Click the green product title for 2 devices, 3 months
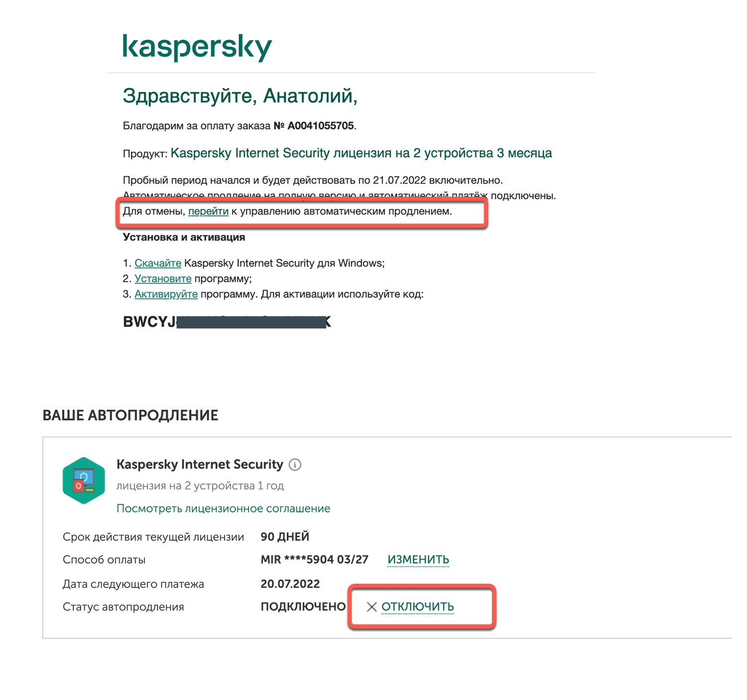 361,153
